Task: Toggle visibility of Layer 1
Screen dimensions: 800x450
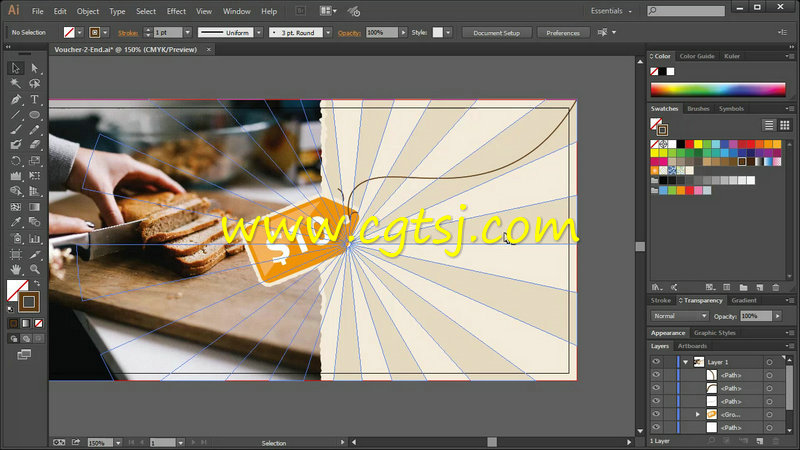Action: (x=656, y=362)
